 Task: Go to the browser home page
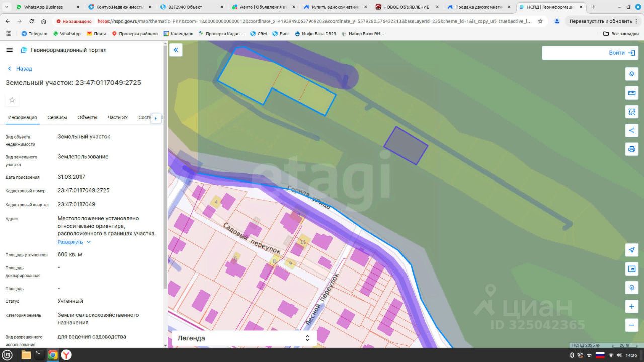click(44, 21)
